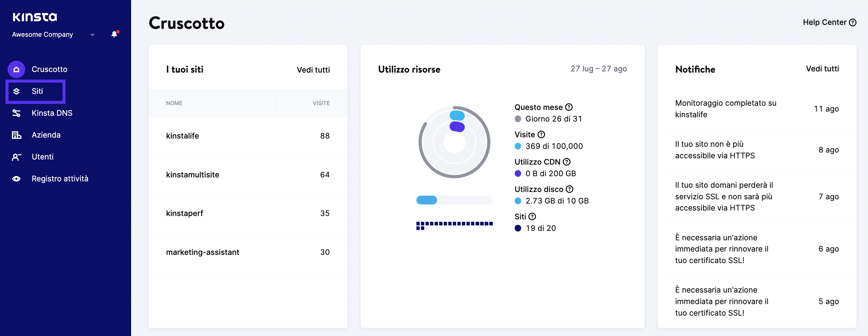Click Vedi tutti in I tuoi siti

(x=313, y=70)
